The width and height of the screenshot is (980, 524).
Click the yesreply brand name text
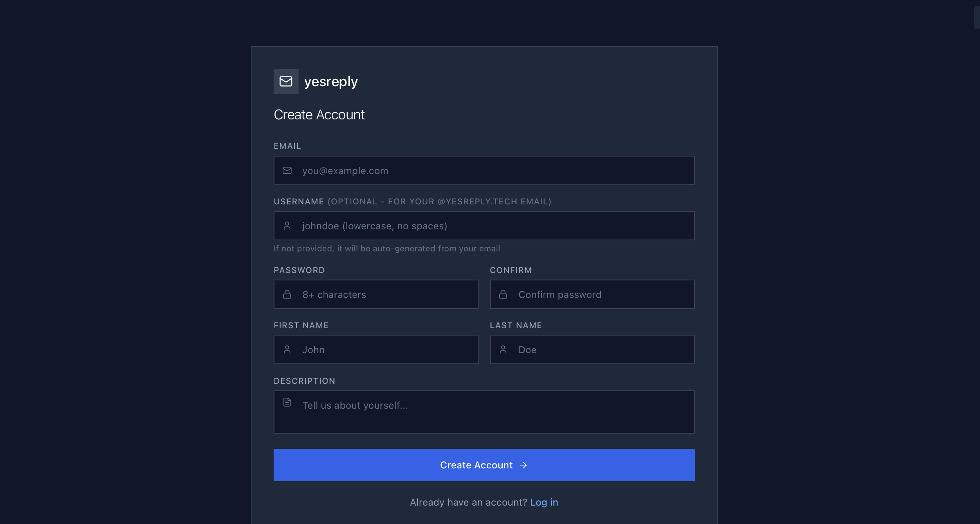331,82
